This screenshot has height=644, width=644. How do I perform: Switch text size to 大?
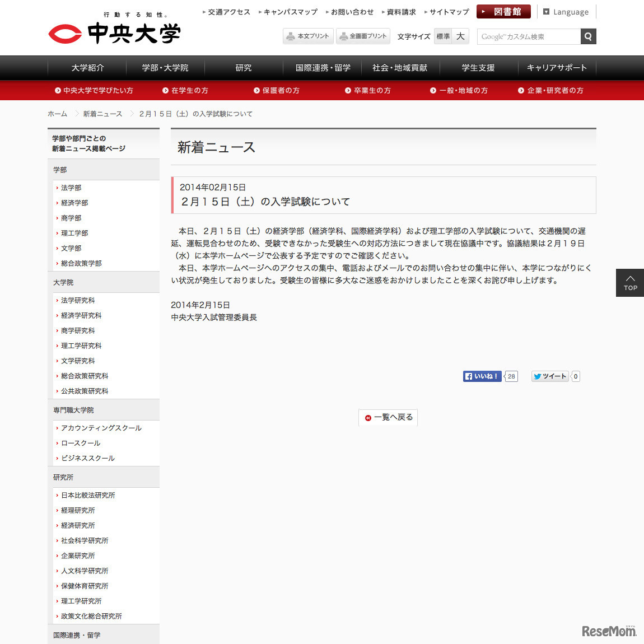point(460,36)
